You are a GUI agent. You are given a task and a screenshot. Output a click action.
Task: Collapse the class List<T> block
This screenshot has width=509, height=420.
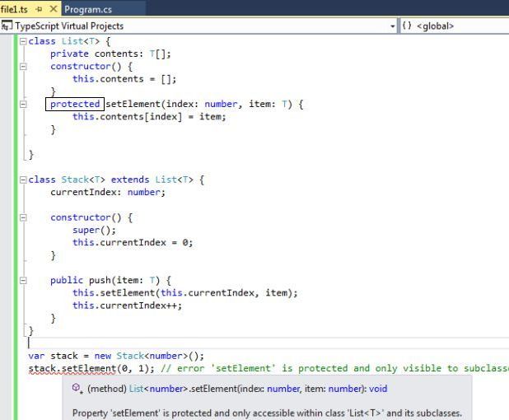23,41
